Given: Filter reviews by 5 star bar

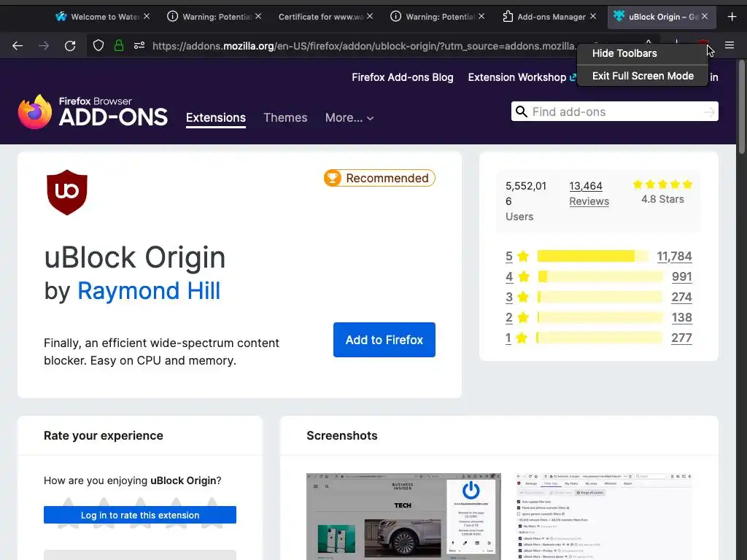Looking at the screenshot, I should 592,256.
